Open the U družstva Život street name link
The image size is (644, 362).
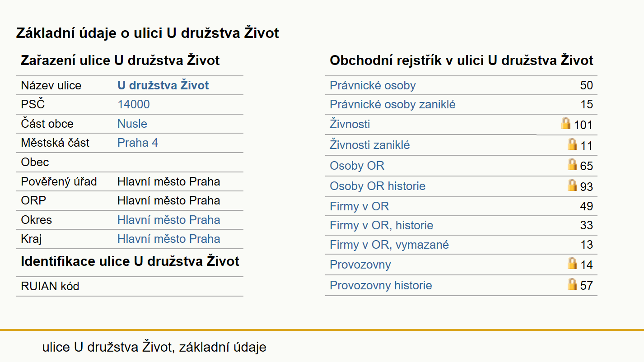[x=163, y=85]
